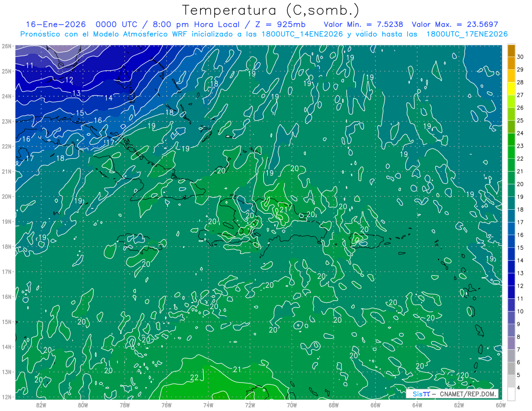Click the 60W longitude axis label
The width and height of the screenshot is (532, 411).
[501, 405]
